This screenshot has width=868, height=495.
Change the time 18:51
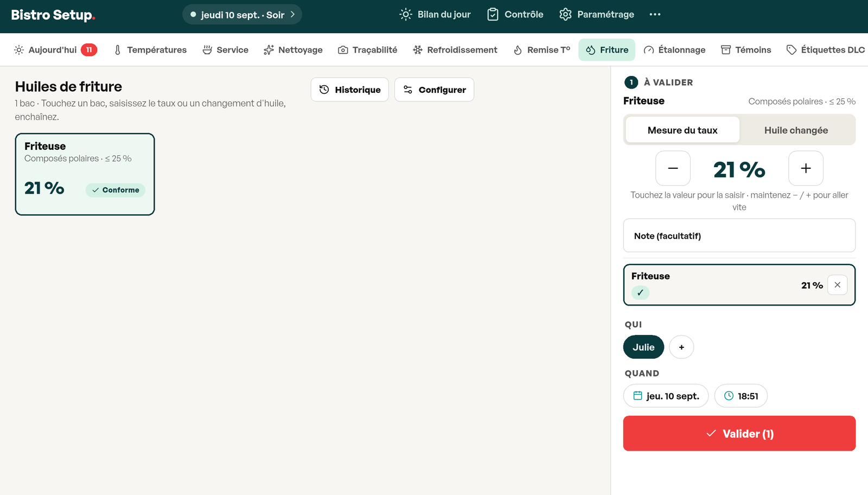(x=741, y=396)
